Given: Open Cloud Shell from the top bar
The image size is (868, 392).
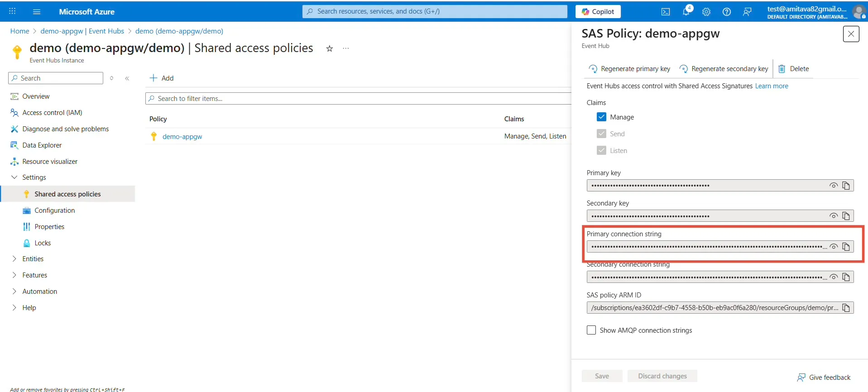Looking at the screenshot, I should click(666, 12).
